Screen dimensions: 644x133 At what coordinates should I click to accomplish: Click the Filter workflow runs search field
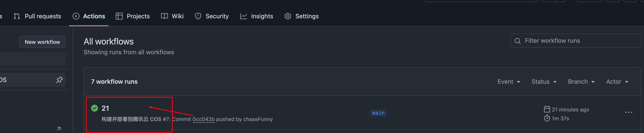pos(576,41)
